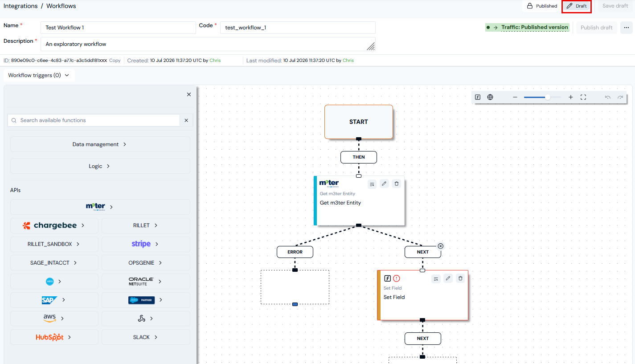
Task: Click the ERROR connector label
Action: pos(295,252)
